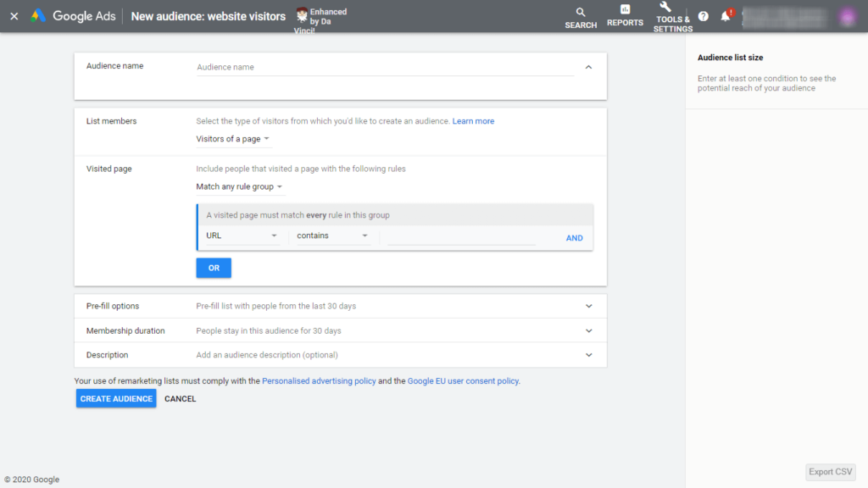Open the Search magnifier icon

(x=581, y=13)
